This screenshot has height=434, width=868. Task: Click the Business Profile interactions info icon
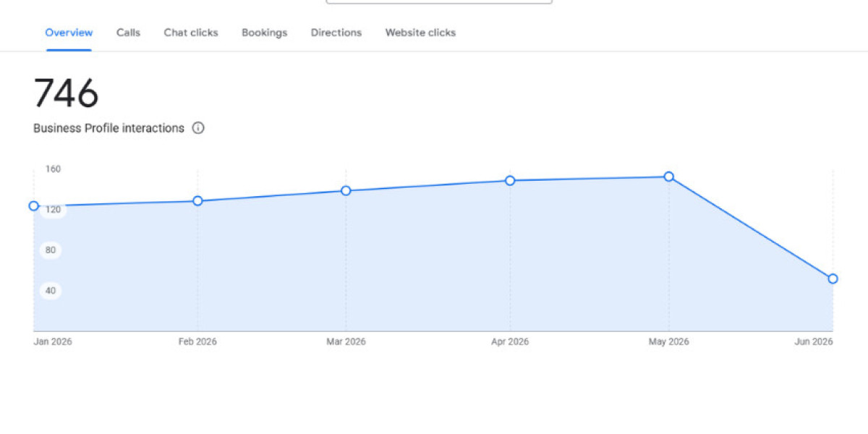(198, 128)
